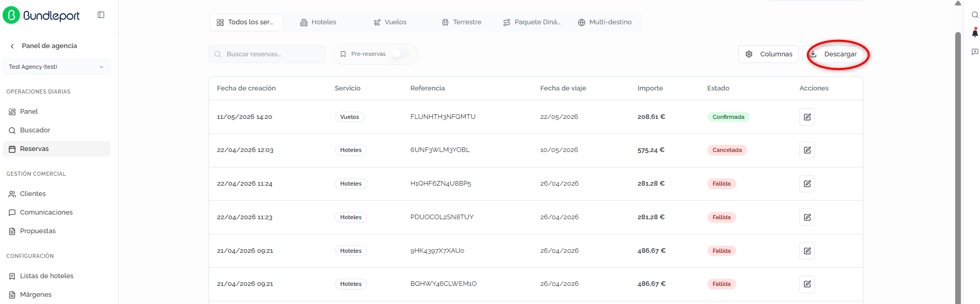Viewport: 980px width, 304px height.
Task: Click the Estado column header
Action: click(x=718, y=88)
